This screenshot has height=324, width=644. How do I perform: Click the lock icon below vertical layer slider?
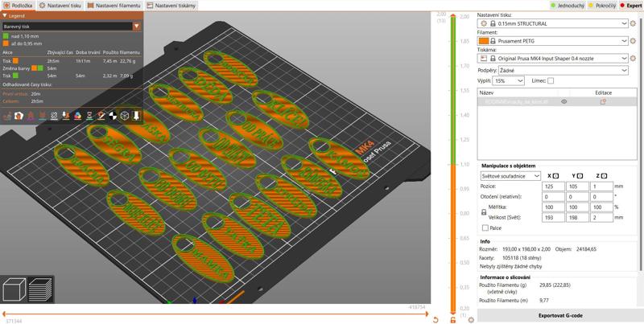[x=453, y=320]
